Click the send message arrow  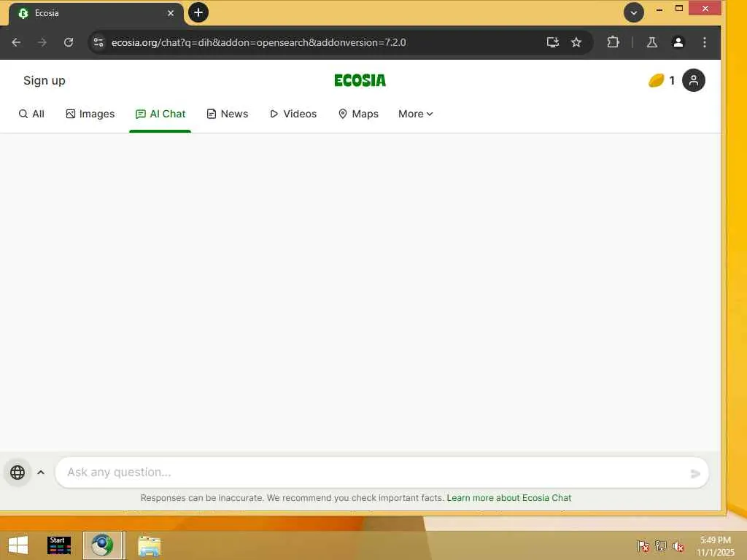(x=695, y=473)
